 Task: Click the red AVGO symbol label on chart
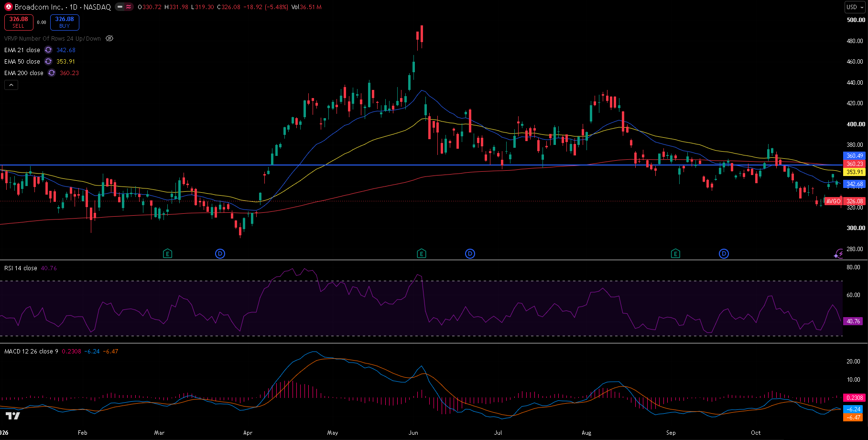coord(834,201)
